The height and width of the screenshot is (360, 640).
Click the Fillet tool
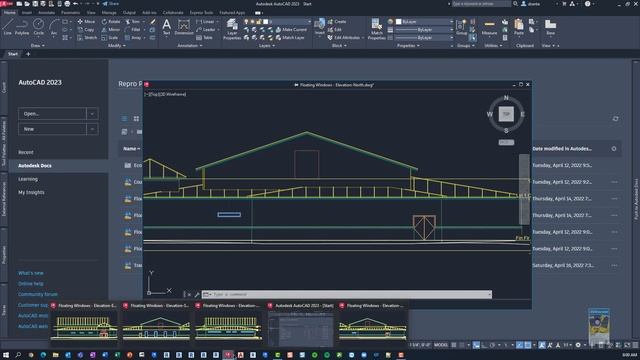point(133,30)
